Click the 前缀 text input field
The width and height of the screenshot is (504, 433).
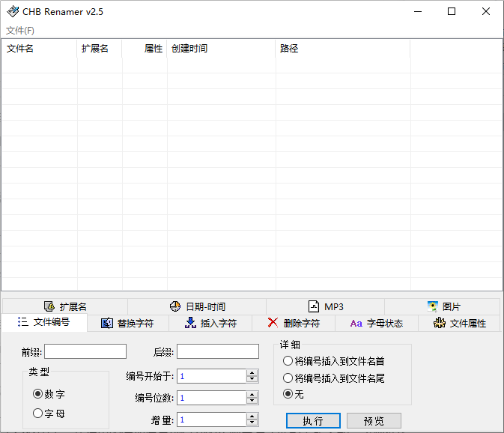(85, 351)
